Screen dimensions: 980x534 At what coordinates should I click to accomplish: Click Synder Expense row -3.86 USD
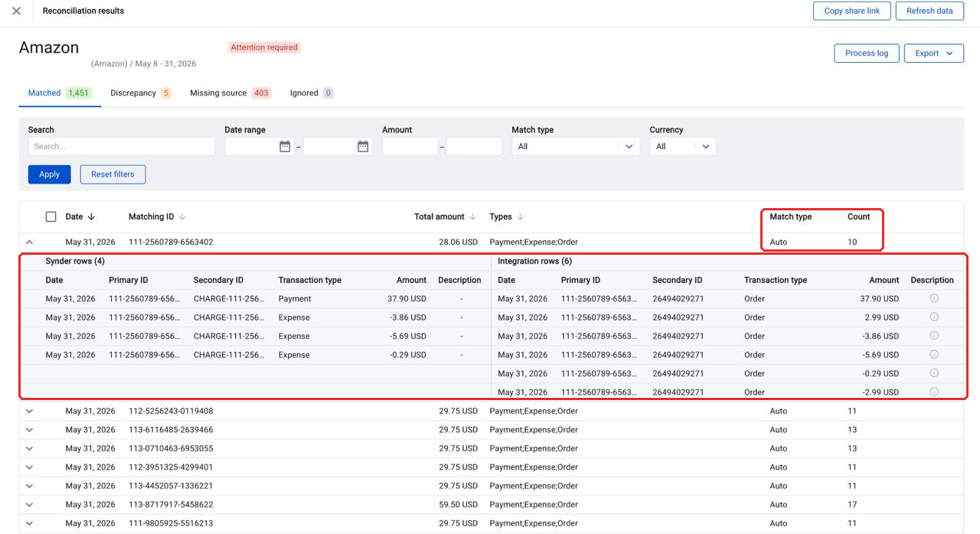tap(256, 317)
